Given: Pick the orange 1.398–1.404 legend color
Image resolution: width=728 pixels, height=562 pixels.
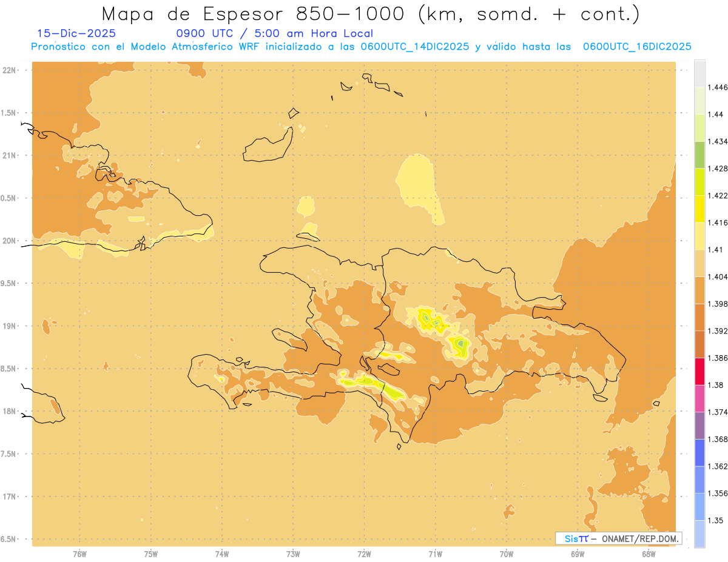Looking at the screenshot, I should coord(699,290).
